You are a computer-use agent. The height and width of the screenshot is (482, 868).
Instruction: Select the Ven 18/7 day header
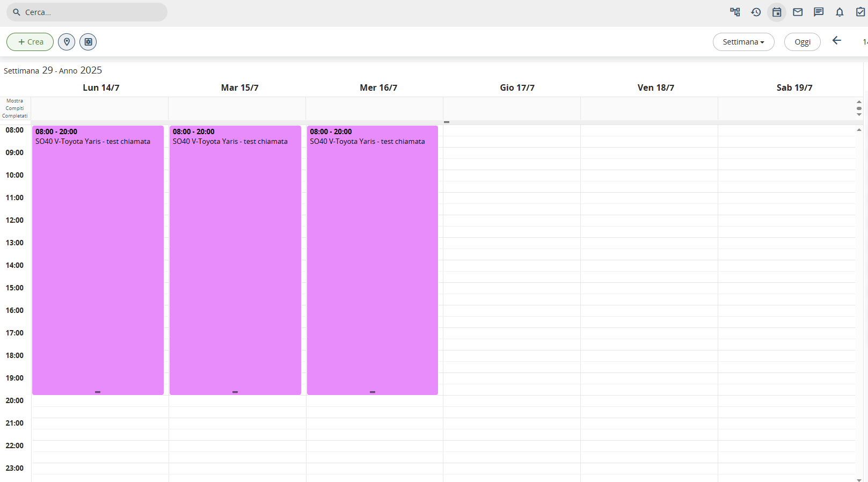point(655,87)
